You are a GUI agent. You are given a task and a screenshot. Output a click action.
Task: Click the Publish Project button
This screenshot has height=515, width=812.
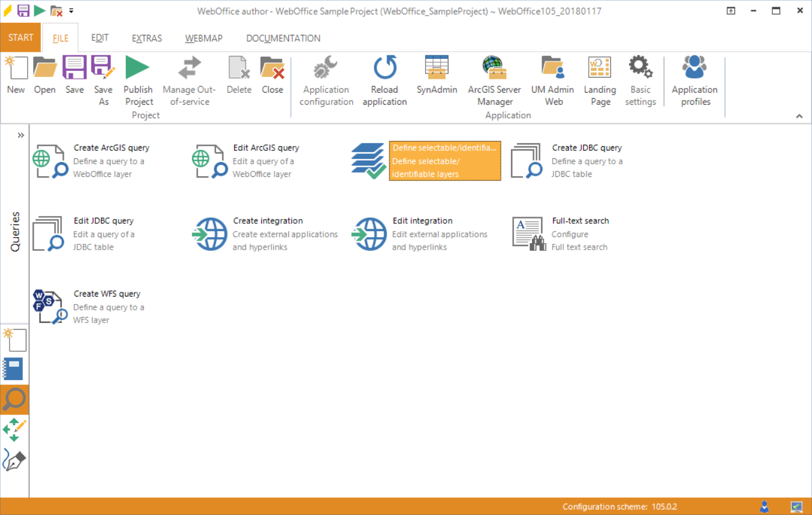coord(138,78)
